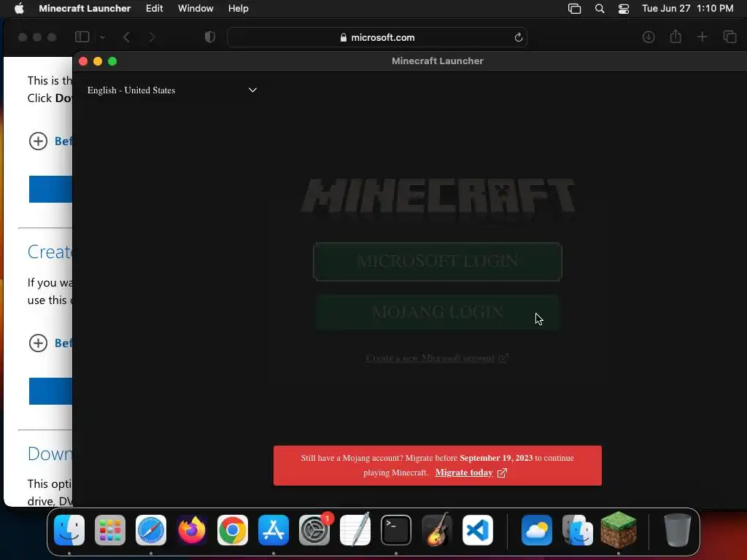Screen dimensions: 747x560
Task: Launch Safari from the Dock
Action: [151, 529]
